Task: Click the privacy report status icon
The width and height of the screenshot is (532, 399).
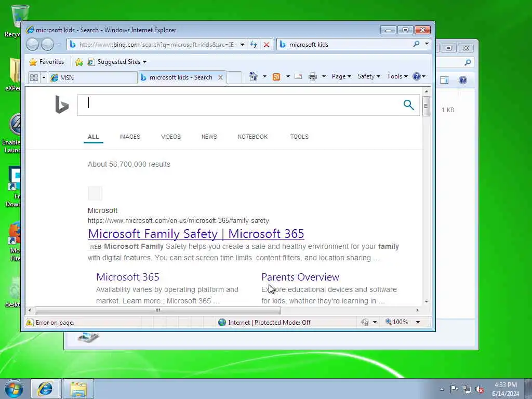Action: point(365,322)
